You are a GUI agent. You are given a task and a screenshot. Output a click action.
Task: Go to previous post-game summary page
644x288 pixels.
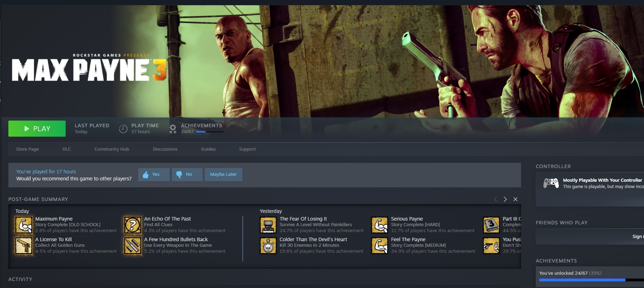click(495, 199)
